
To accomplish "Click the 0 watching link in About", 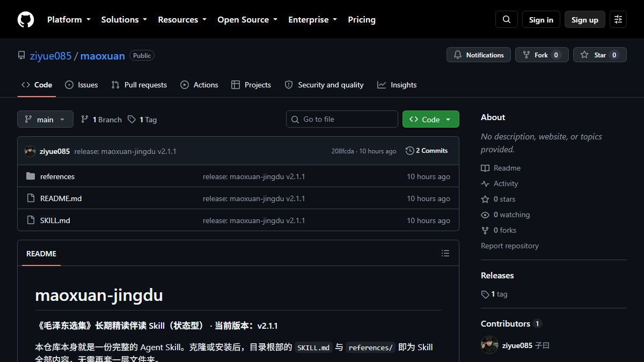I will tap(506, 215).
